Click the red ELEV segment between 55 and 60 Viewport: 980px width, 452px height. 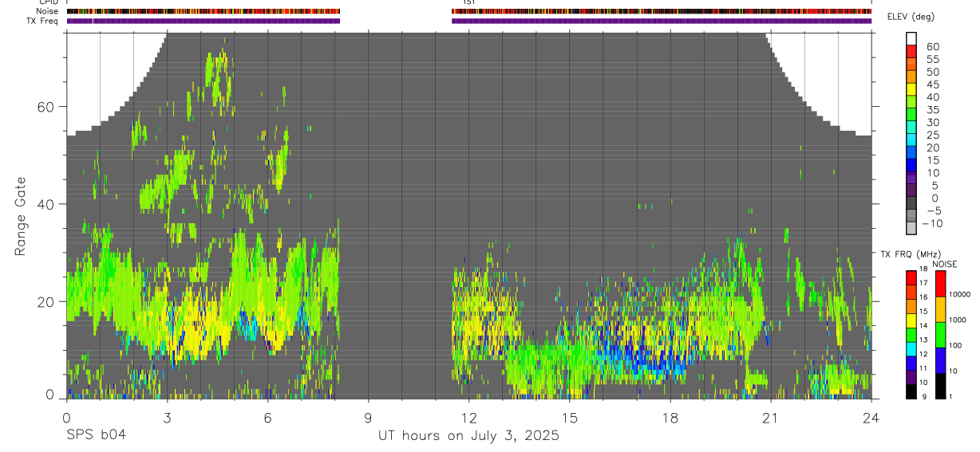click(911, 51)
